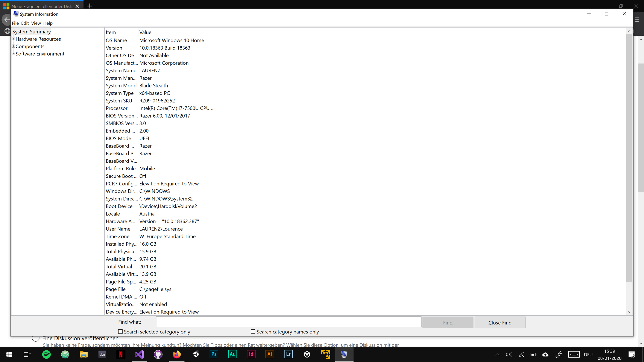Switch to Visual Studio in taskbar
The width and height of the screenshot is (644, 362).
(x=139, y=354)
